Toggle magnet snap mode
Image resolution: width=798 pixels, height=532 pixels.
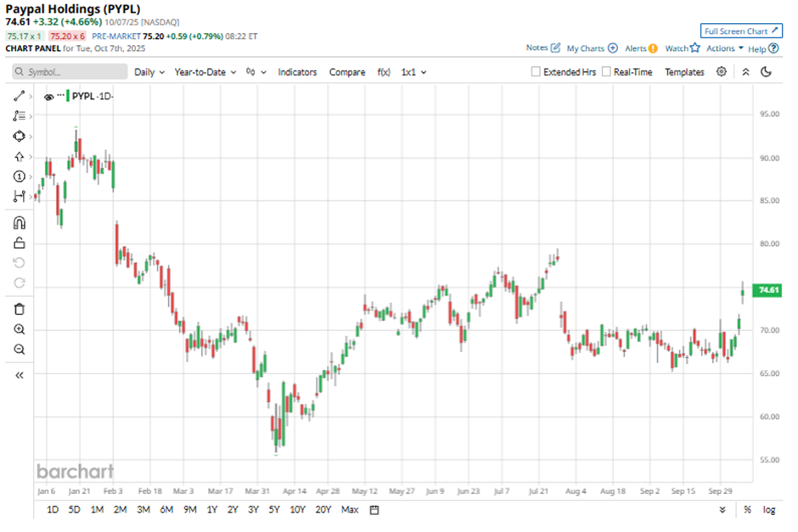(19, 223)
